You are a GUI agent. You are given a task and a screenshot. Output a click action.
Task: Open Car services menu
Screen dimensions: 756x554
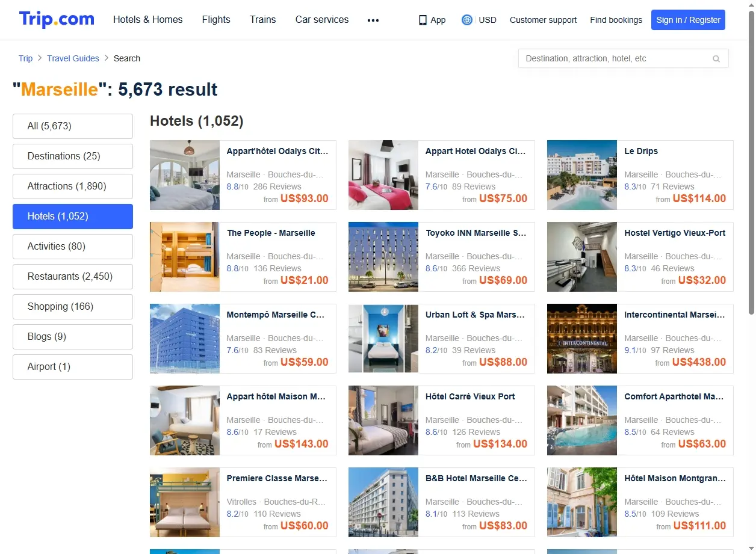tap(322, 19)
